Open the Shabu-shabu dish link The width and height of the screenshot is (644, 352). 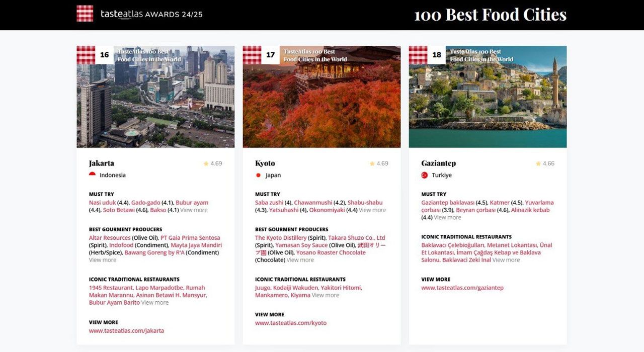tap(365, 203)
